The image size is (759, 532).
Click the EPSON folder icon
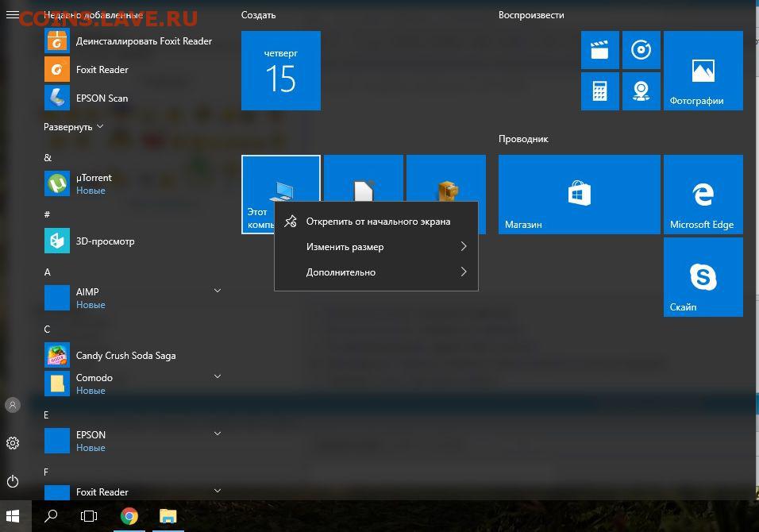click(57, 441)
